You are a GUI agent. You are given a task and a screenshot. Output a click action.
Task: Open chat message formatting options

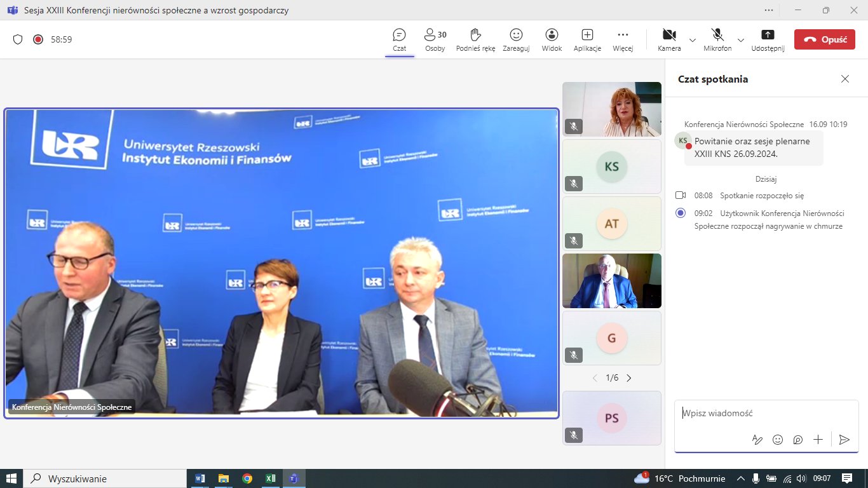click(x=757, y=440)
